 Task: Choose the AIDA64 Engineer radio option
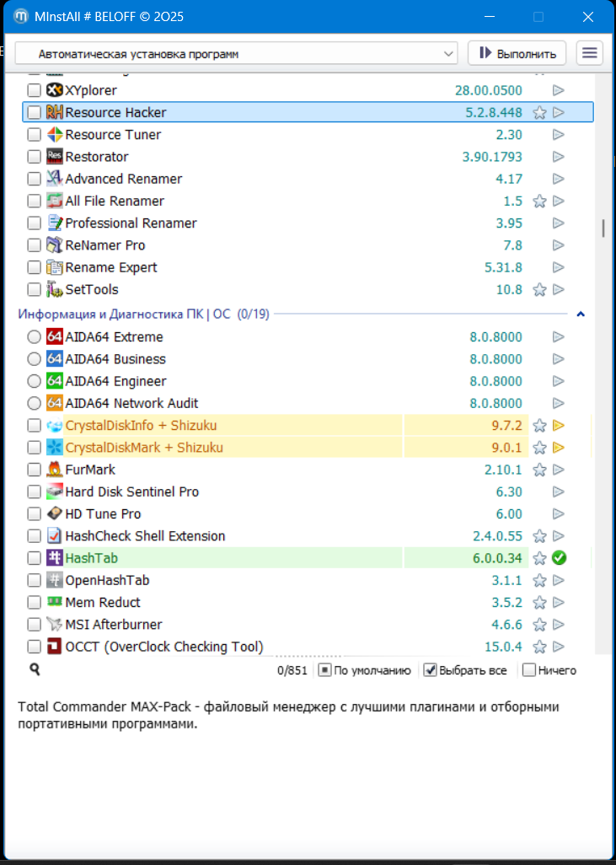[x=34, y=381]
